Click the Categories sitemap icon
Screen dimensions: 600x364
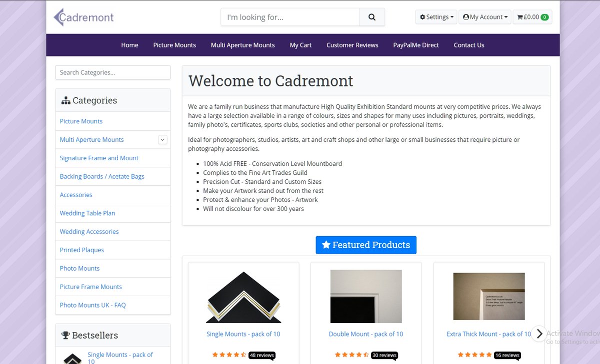[x=65, y=100]
